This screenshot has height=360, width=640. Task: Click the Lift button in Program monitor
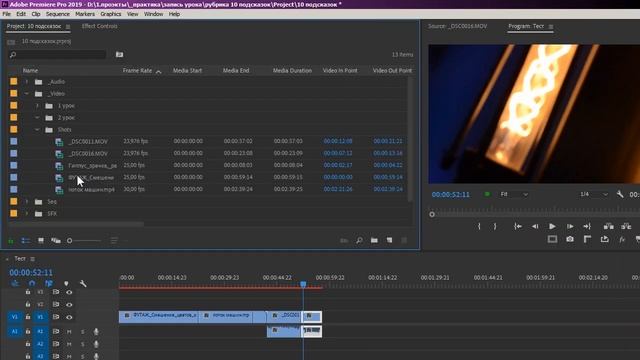coord(609,226)
